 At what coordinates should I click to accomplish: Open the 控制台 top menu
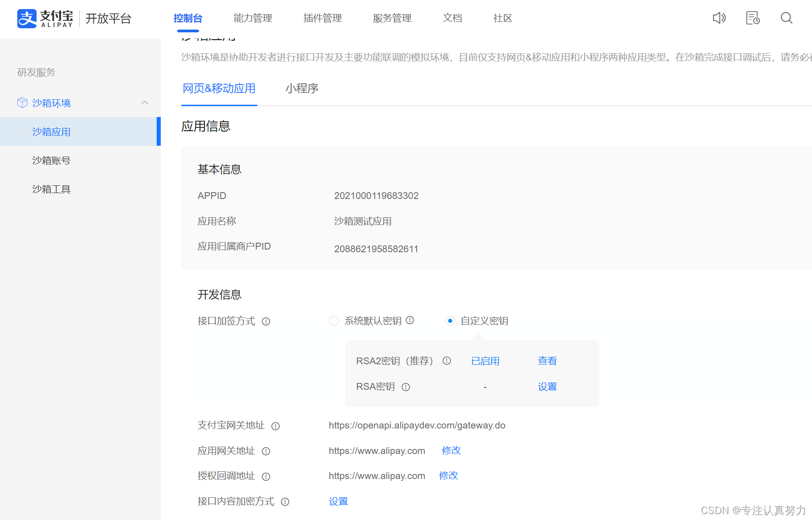click(188, 18)
